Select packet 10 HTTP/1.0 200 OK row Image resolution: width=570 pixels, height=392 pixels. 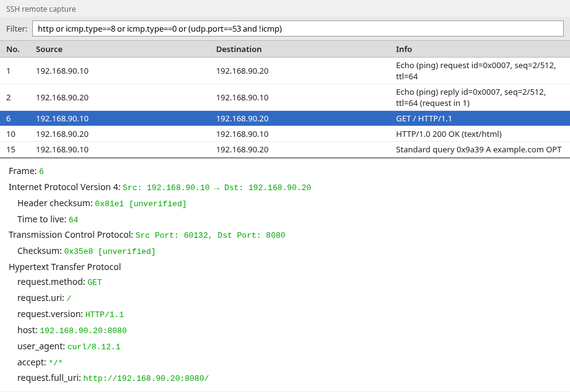pyautogui.click(x=285, y=134)
